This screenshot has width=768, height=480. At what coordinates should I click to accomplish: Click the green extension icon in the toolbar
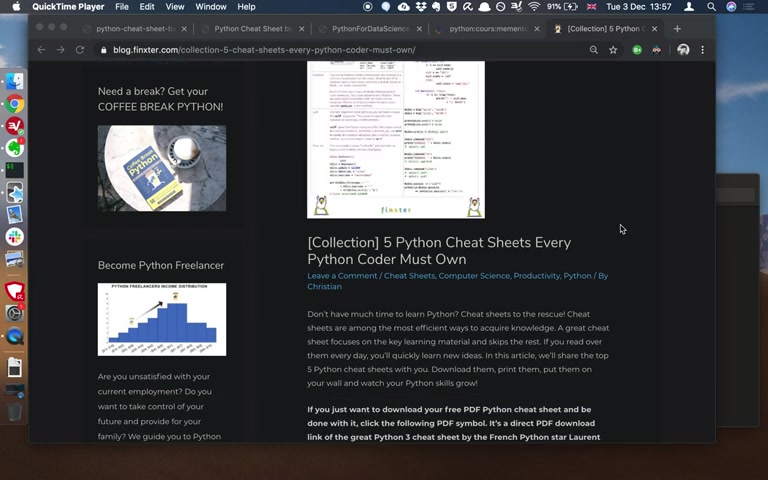637,49
